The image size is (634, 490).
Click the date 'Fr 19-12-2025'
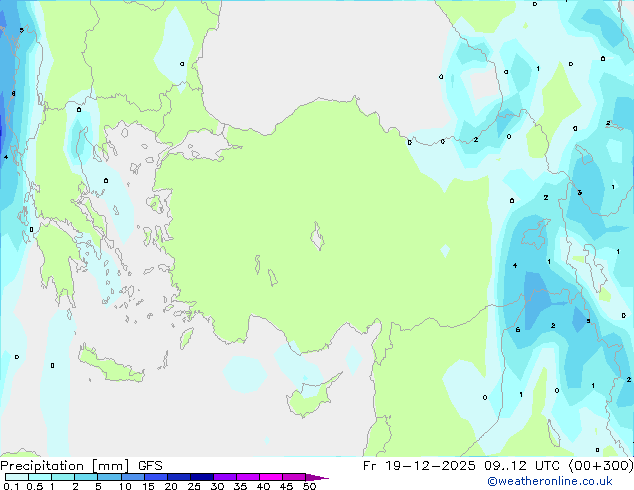[x=419, y=466]
